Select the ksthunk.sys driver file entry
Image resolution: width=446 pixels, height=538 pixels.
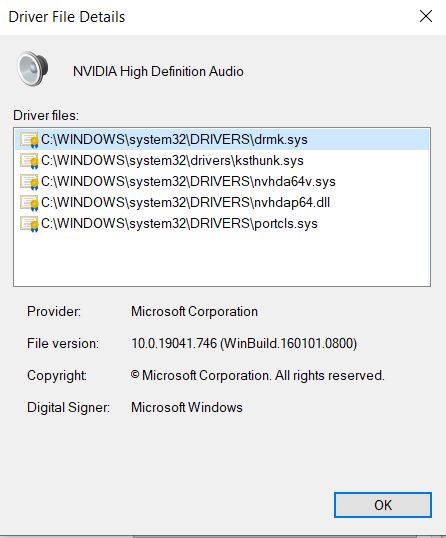point(222,160)
